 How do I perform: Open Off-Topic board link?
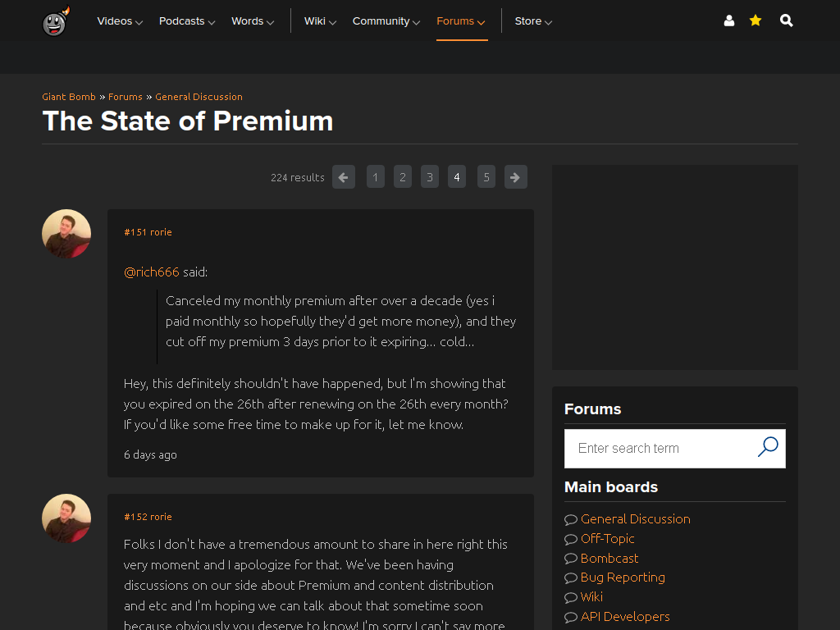coord(608,539)
